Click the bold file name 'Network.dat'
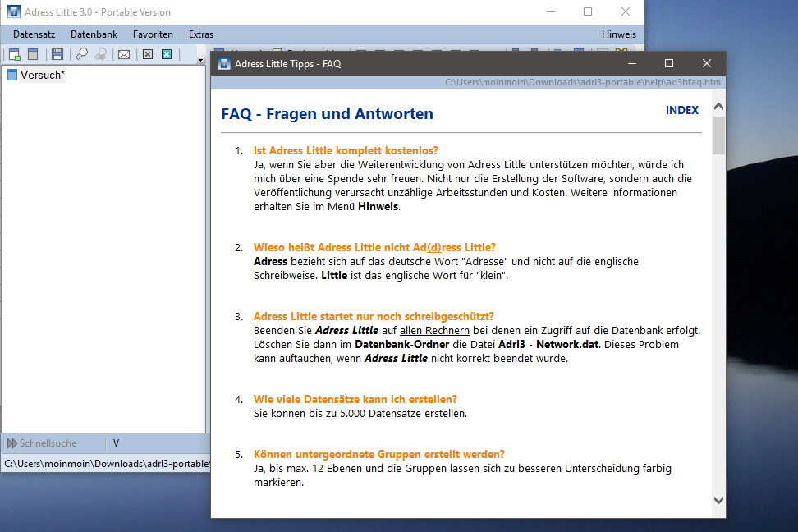Viewport: 798px width, 532px height. coord(567,345)
